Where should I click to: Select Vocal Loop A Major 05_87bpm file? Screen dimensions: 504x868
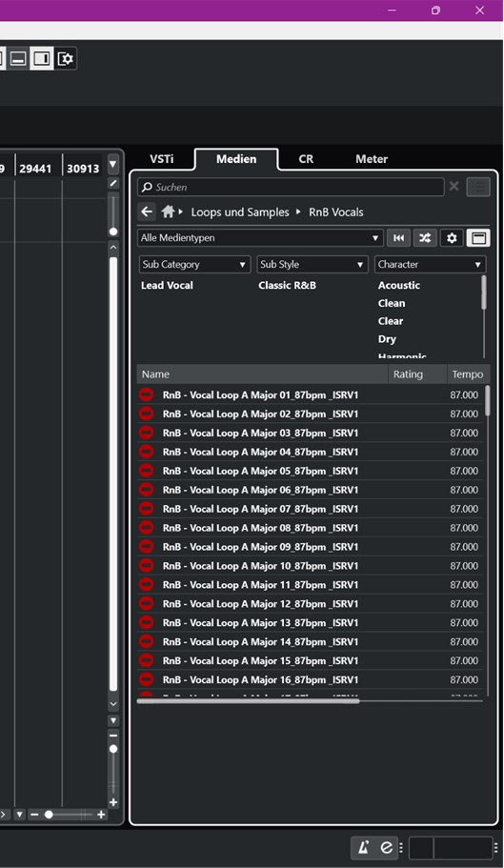coord(310,471)
